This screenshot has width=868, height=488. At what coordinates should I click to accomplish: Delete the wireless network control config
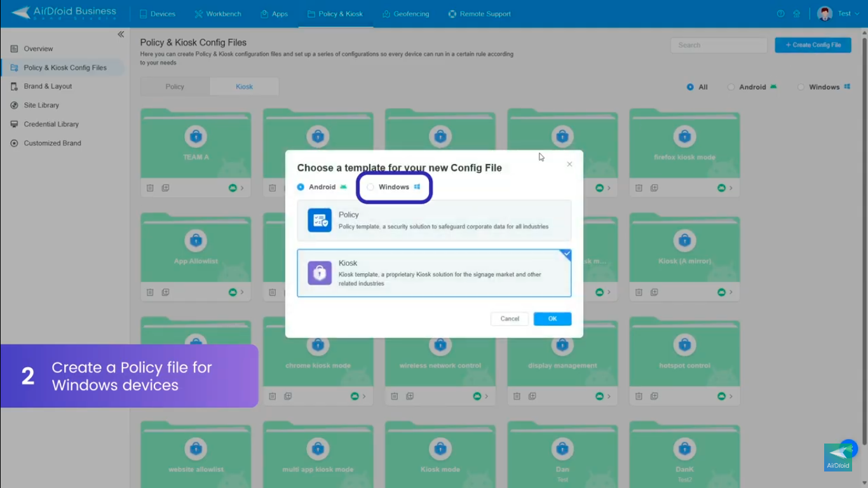[x=394, y=396]
